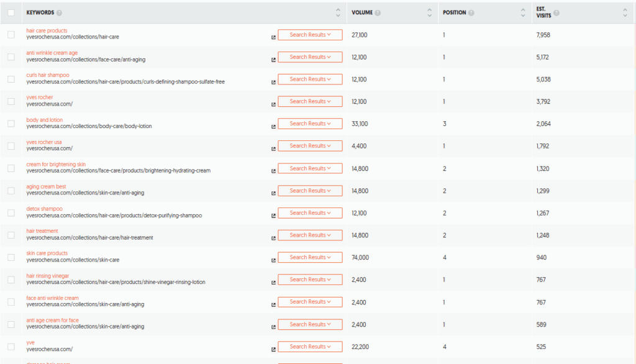This screenshot has width=636, height=364.
Task: Check the box for hair rinsing vinegar
Action: (11, 280)
